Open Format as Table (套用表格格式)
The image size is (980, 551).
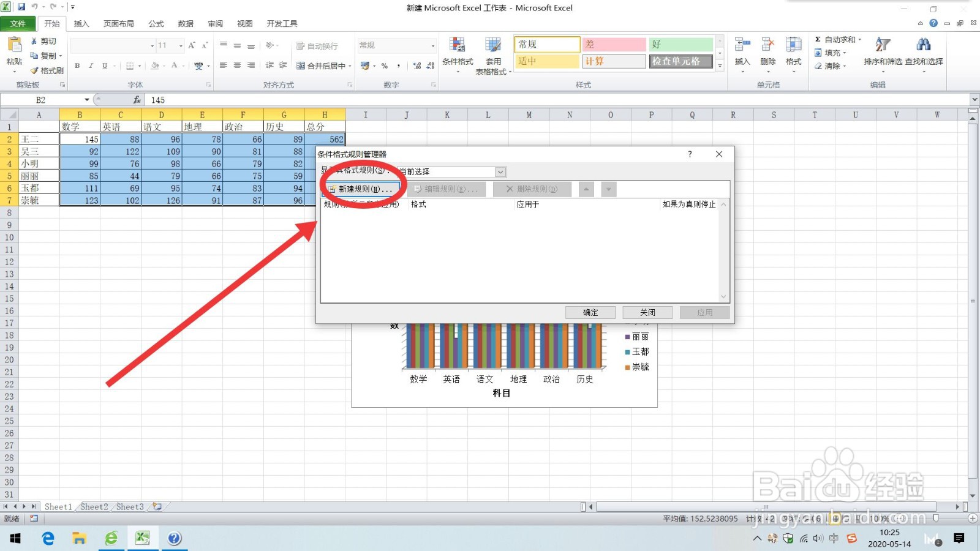click(493, 55)
